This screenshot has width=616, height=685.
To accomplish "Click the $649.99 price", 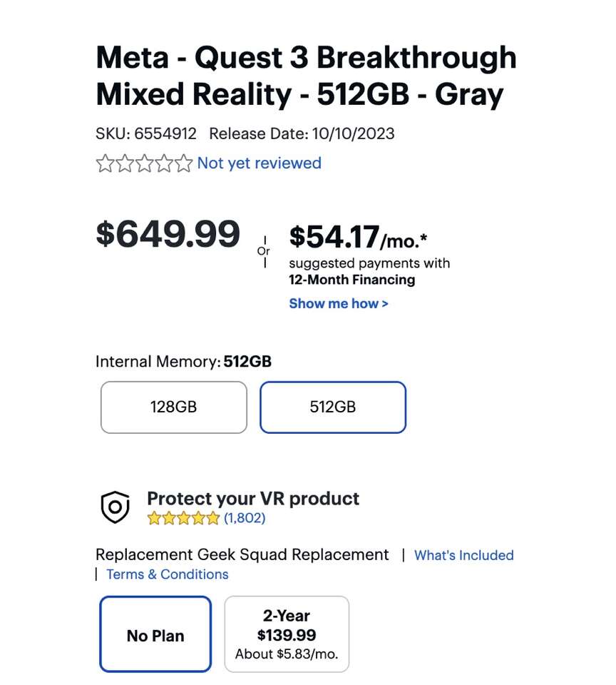I will click(168, 234).
